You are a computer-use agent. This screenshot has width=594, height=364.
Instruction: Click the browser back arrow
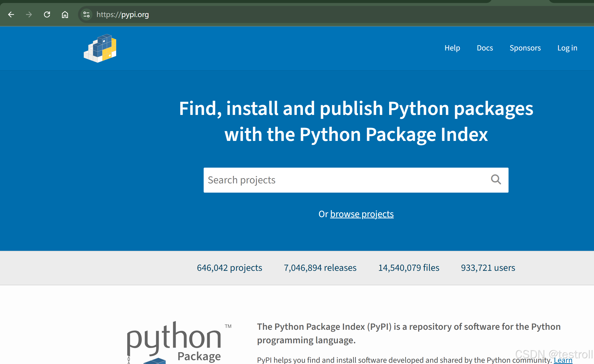click(11, 14)
